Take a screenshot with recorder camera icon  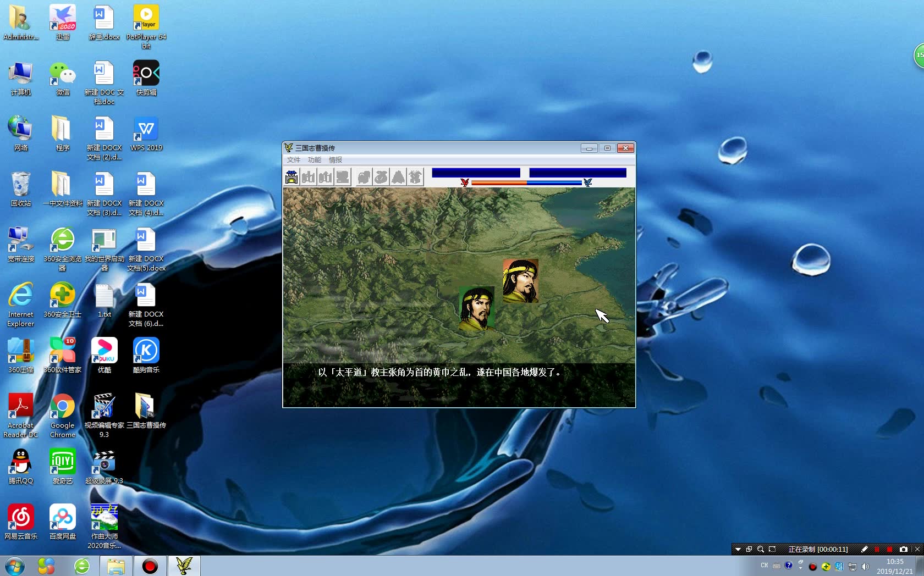(903, 549)
